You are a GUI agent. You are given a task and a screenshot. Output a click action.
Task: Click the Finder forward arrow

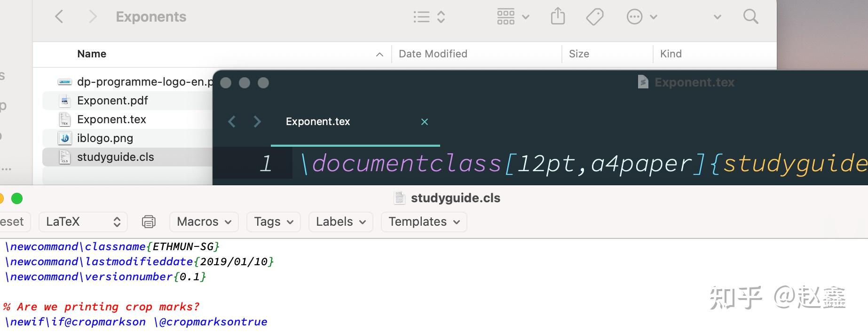pos(93,17)
